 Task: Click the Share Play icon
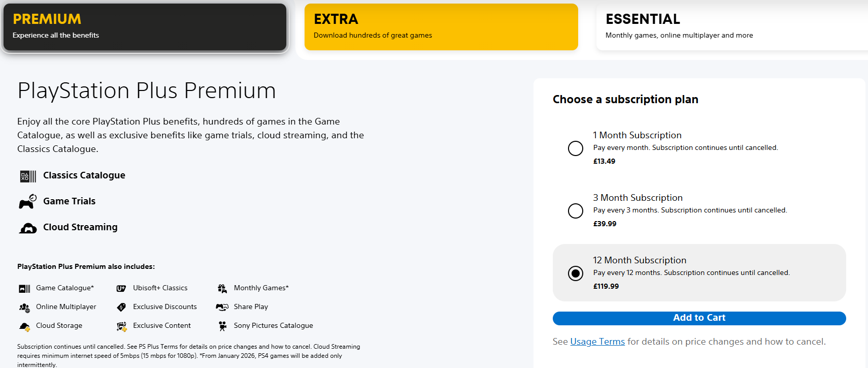pos(222,307)
